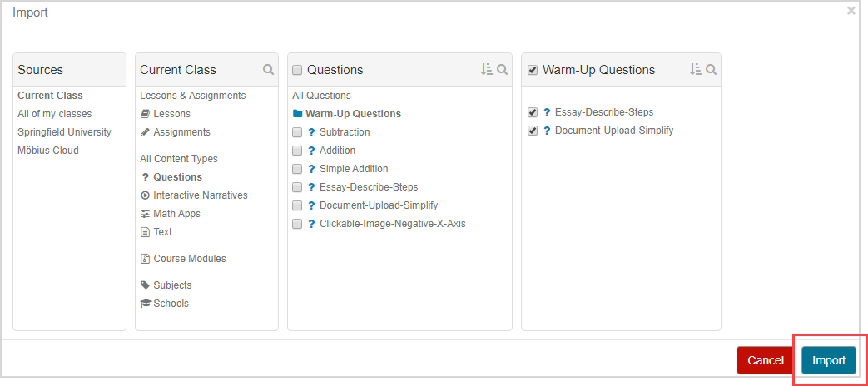Browse by Subjects tag
This screenshot has height=386, width=868.
click(x=171, y=285)
